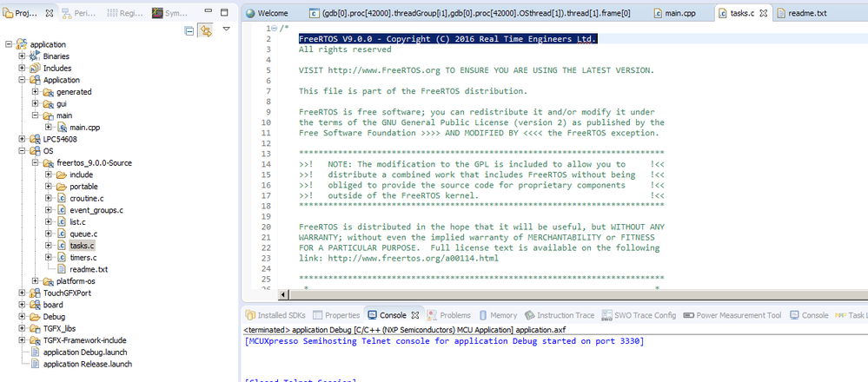
Task: Select croutine.c file in tree
Action: (87, 198)
